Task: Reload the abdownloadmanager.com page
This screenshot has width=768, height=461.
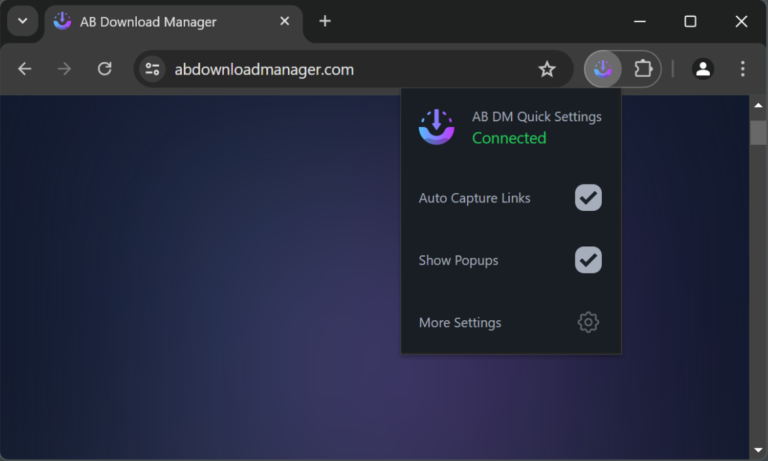Action: (104, 69)
